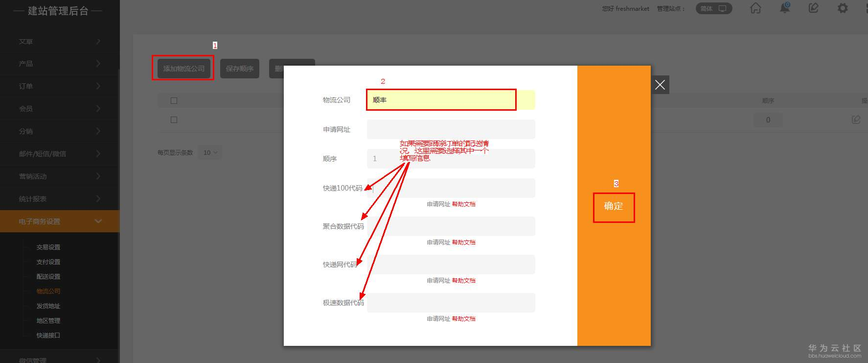The height and width of the screenshot is (363, 868).
Task: Click the 建站管理后台 title
Action: click(x=58, y=11)
